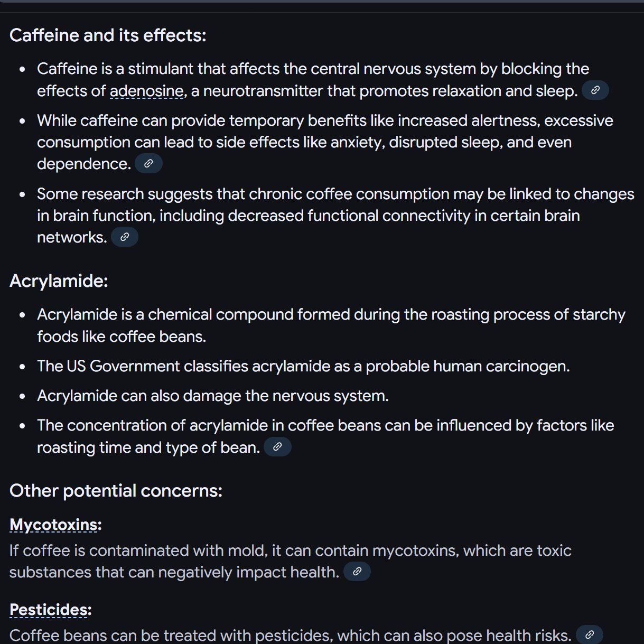Open the underlined "Mycotoxins" term link
The width and height of the screenshot is (644, 644).
(x=53, y=525)
